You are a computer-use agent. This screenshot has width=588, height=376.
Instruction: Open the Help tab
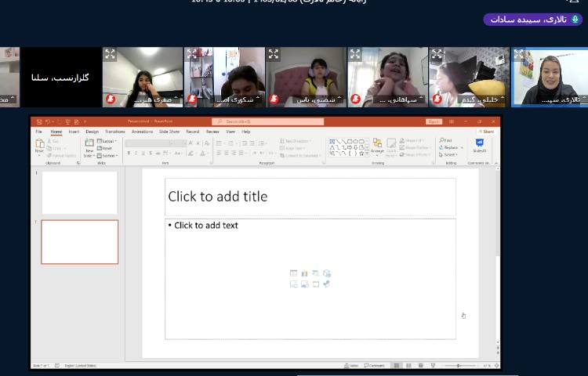(x=245, y=132)
